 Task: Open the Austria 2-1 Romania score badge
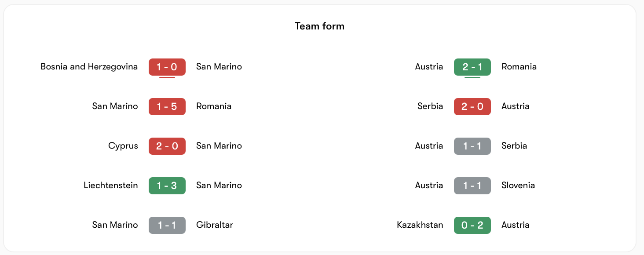472,67
